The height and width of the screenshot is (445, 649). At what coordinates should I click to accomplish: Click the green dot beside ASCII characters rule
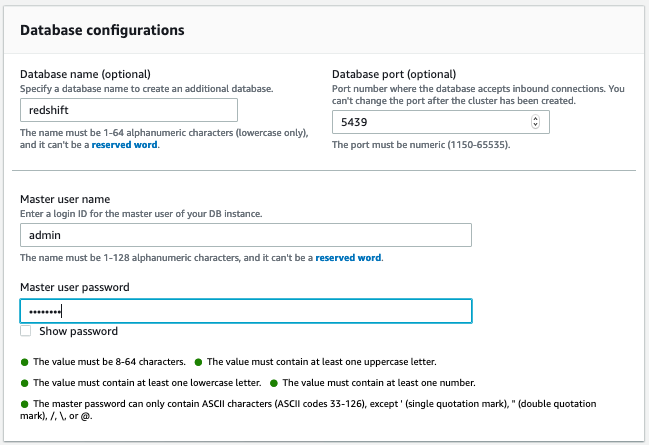tap(25, 403)
